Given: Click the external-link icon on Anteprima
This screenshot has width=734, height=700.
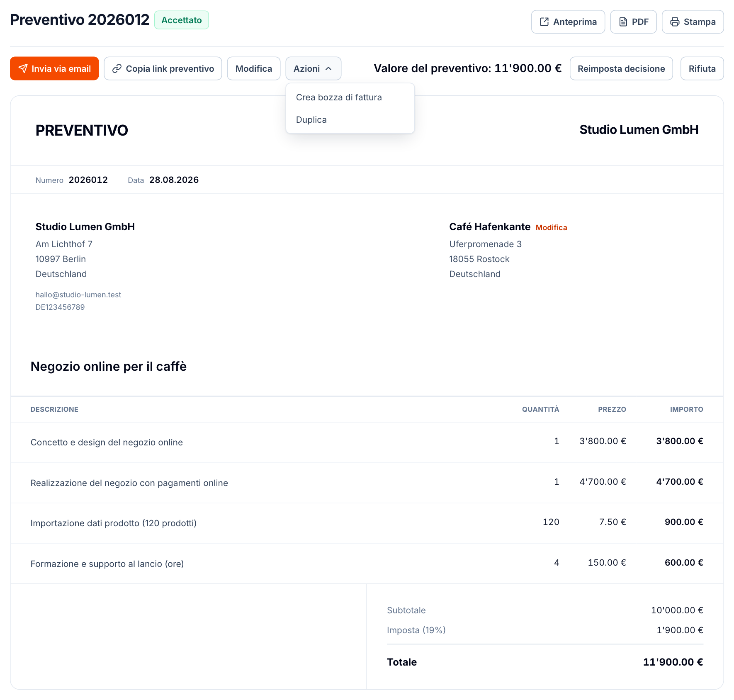Looking at the screenshot, I should click(544, 22).
